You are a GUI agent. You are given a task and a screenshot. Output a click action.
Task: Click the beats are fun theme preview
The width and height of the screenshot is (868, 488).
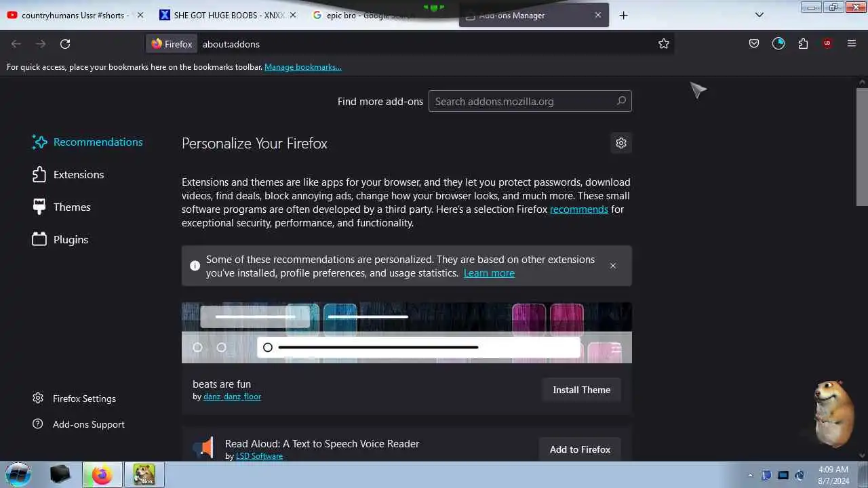(407, 333)
